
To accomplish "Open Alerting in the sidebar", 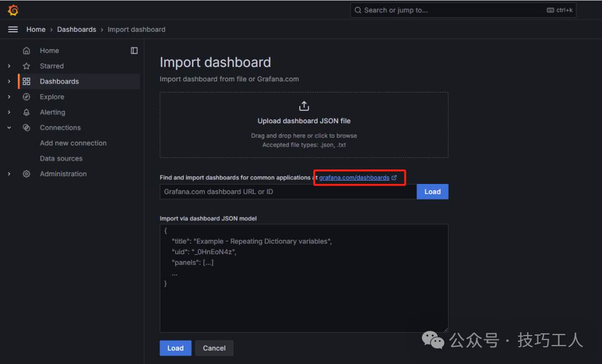I will tap(52, 112).
